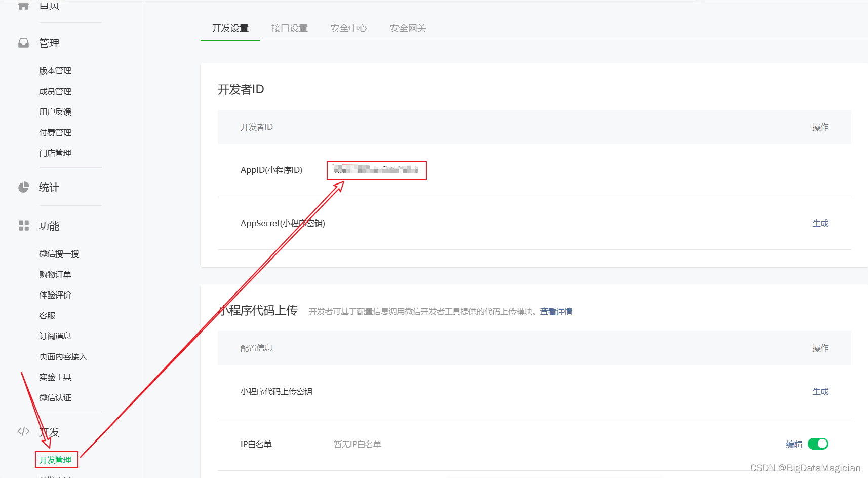Click the 开发者ID section heading
This screenshot has width=868, height=478.
[x=241, y=89]
